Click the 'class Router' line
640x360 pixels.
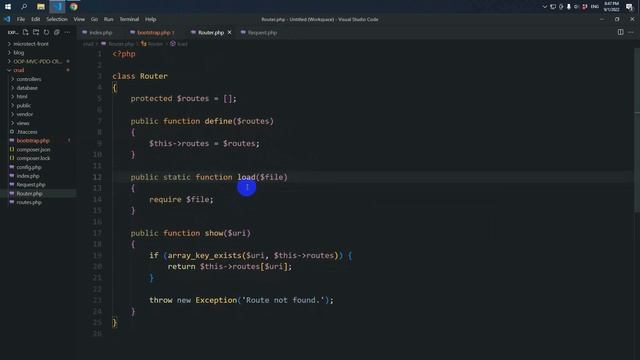tap(140, 76)
